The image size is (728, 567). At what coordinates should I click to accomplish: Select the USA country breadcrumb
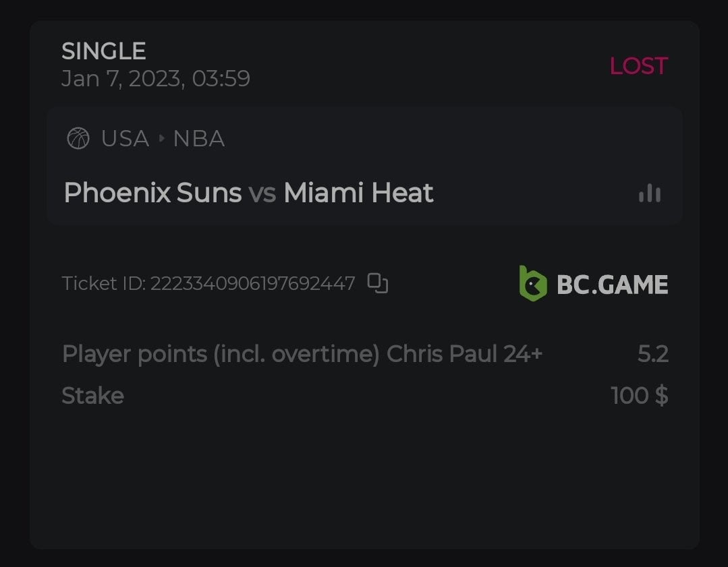tap(125, 139)
